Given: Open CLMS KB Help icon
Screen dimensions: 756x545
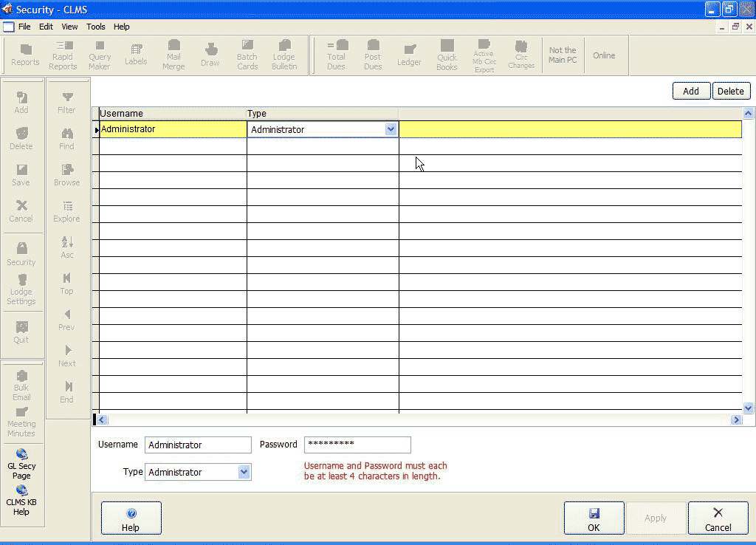Looking at the screenshot, I should [21, 498].
